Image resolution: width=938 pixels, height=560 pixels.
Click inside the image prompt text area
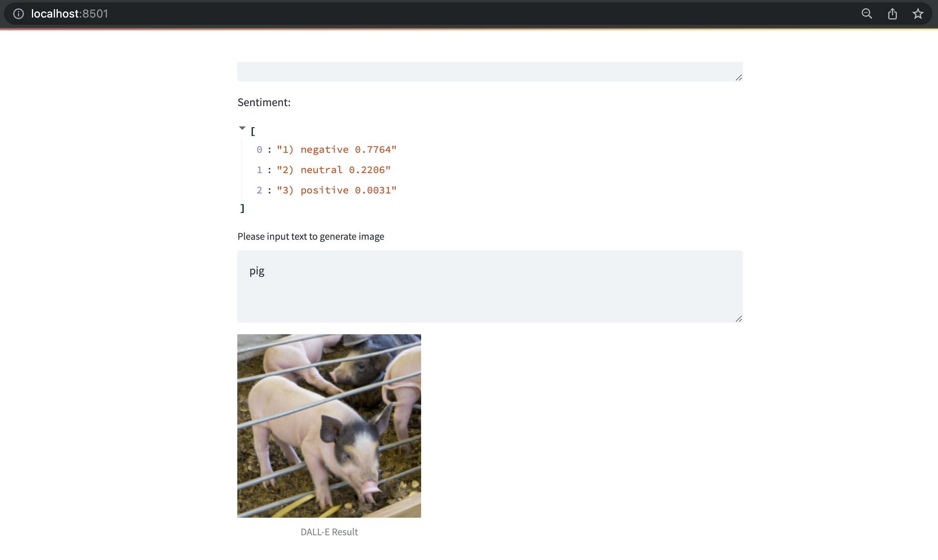tap(490, 286)
